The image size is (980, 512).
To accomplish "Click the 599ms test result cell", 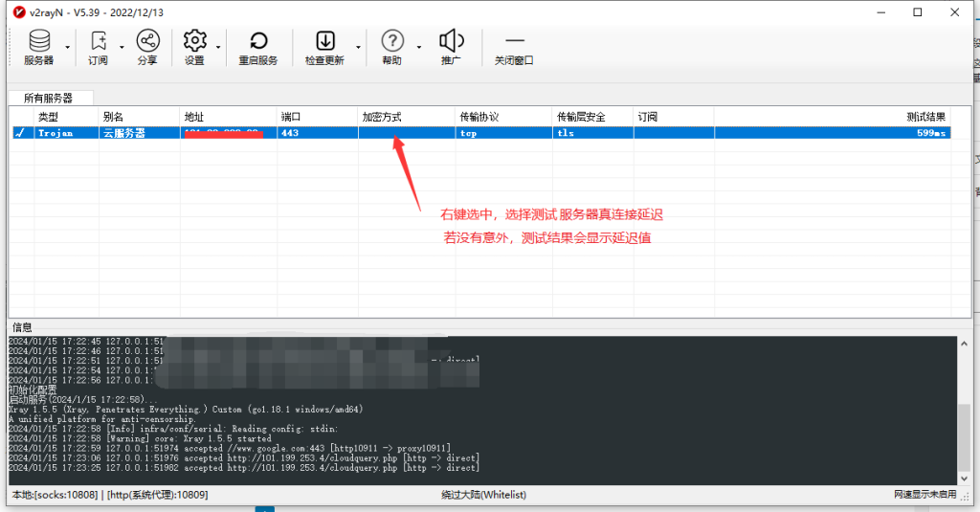I will 833,132.
